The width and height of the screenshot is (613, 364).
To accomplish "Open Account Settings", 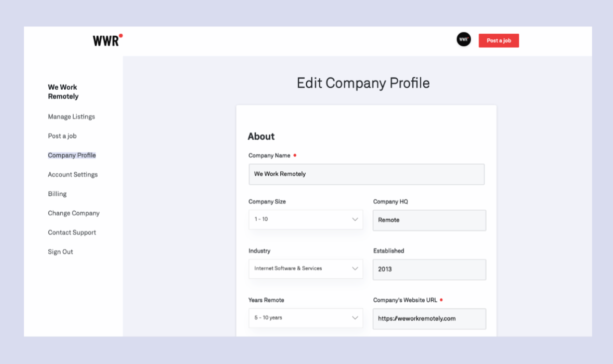I will 73,174.
